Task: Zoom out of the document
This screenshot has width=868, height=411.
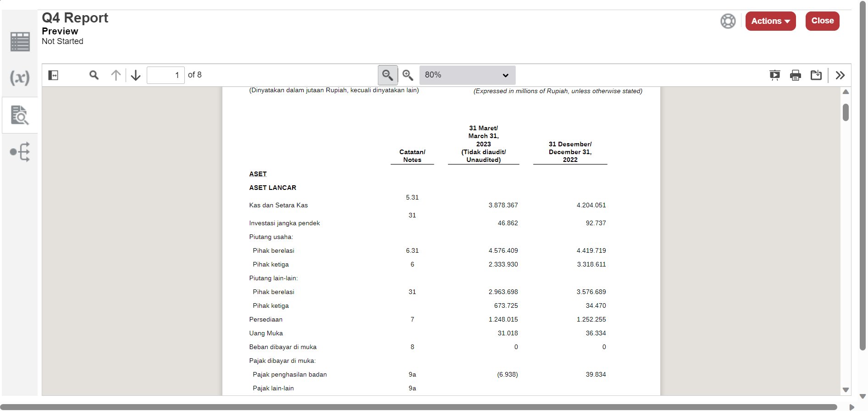Action: [387, 75]
